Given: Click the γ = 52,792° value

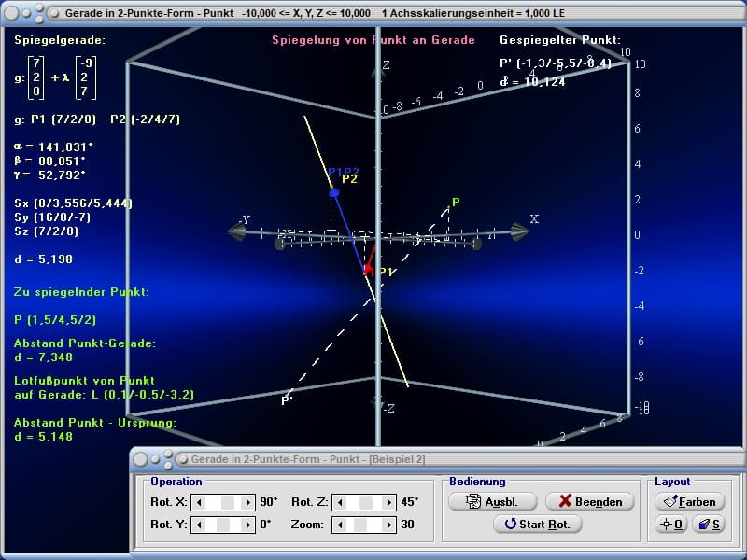Looking at the screenshot, I should click(50, 175).
